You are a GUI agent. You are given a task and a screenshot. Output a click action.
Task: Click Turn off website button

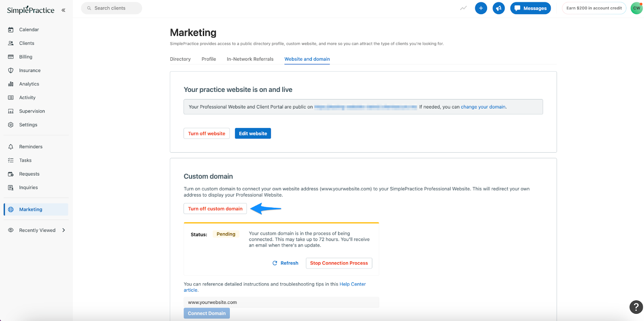[206, 133]
